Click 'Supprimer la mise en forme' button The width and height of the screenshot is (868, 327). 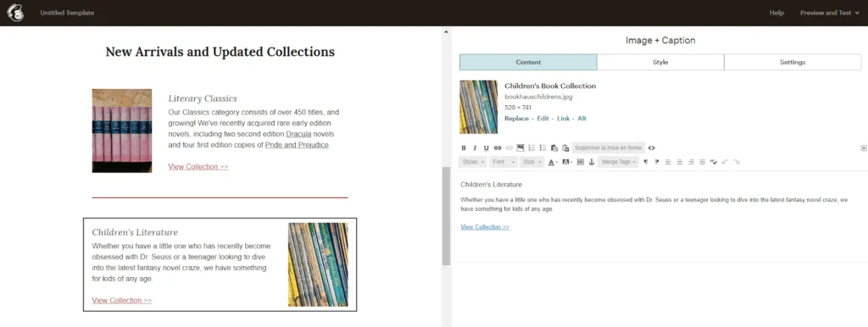pyautogui.click(x=609, y=147)
